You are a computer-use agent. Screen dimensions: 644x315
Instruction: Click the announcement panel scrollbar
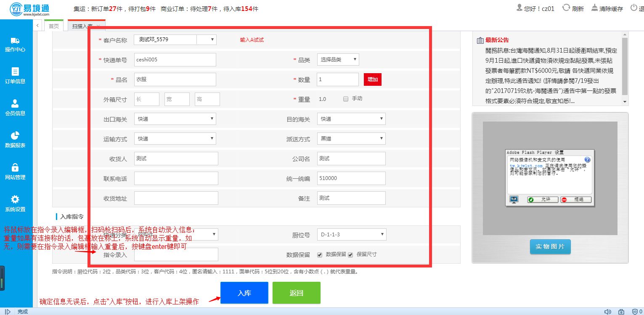pyautogui.click(x=625, y=66)
